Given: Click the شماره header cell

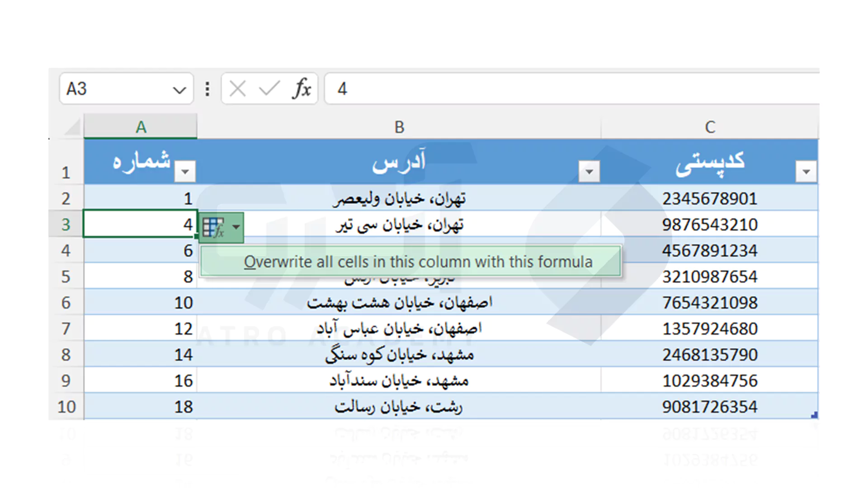Looking at the screenshot, I should 141,161.
